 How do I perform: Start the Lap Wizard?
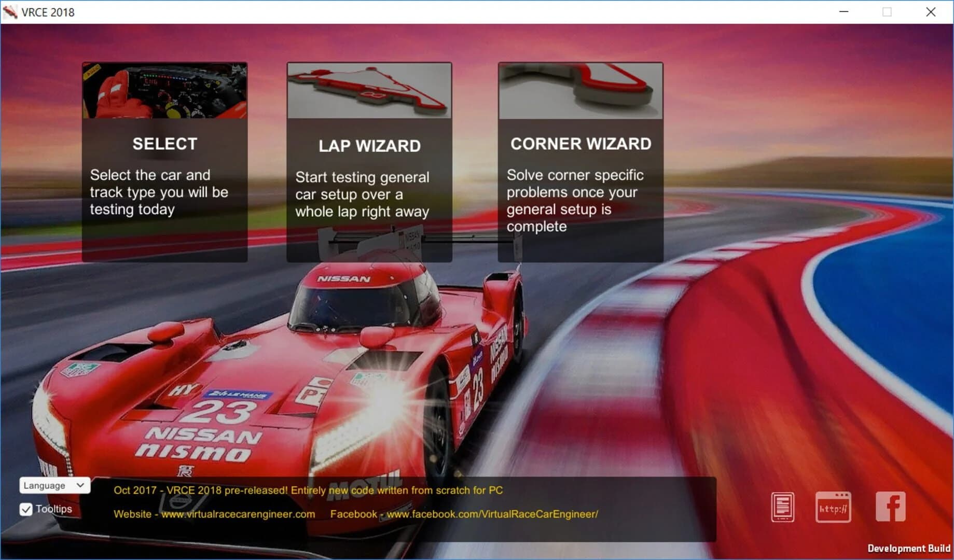coord(369,146)
